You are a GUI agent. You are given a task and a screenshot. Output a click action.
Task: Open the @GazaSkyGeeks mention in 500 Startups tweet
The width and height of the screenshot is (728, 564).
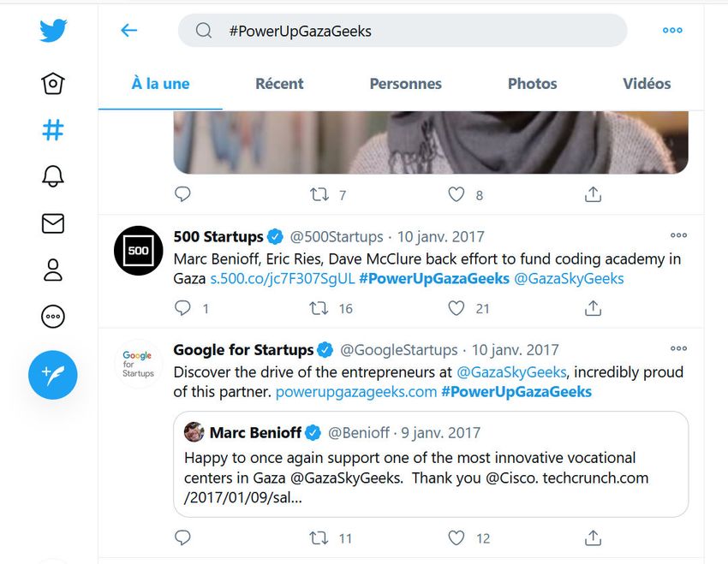point(569,279)
